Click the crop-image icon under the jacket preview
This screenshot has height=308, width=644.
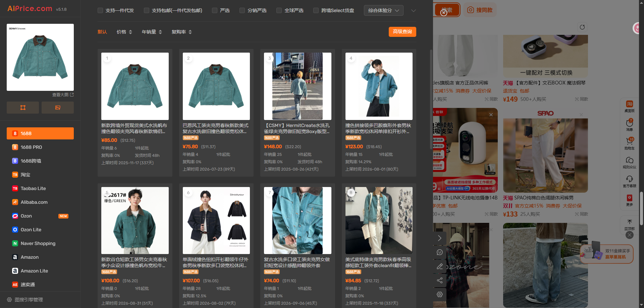(23, 108)
